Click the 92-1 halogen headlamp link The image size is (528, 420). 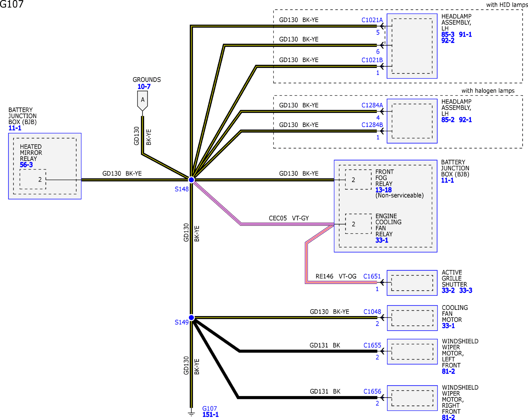point(465,120)
